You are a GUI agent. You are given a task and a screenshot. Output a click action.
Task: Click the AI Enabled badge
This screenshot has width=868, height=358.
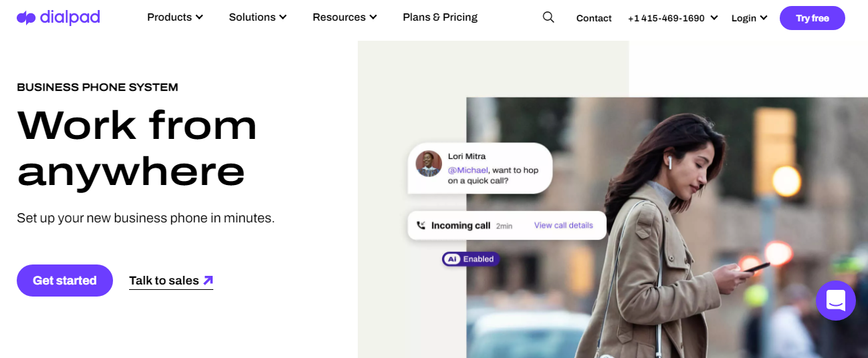tap(471, 259)
